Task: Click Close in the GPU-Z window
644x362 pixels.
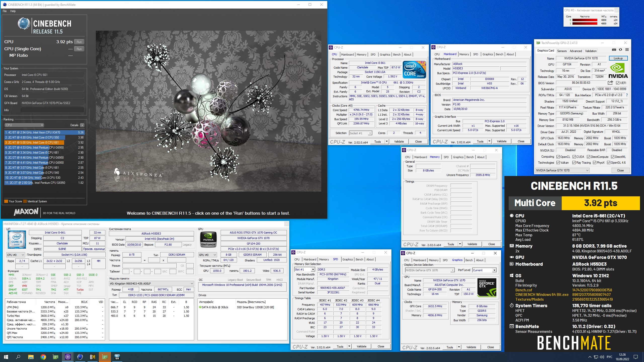Action: click(620, 170)
